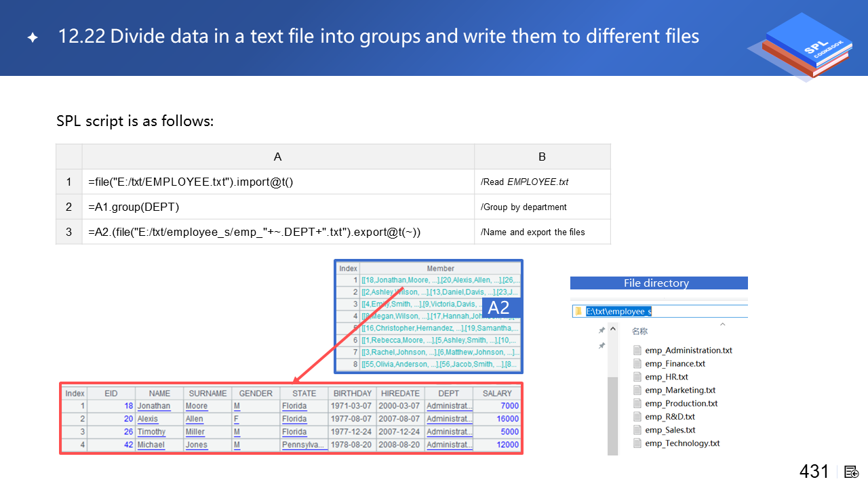The height and width of the screenshot is (488, 868).
Task: Select the SALARY column header
Action: pyautogui.click(x=497, y=393)
